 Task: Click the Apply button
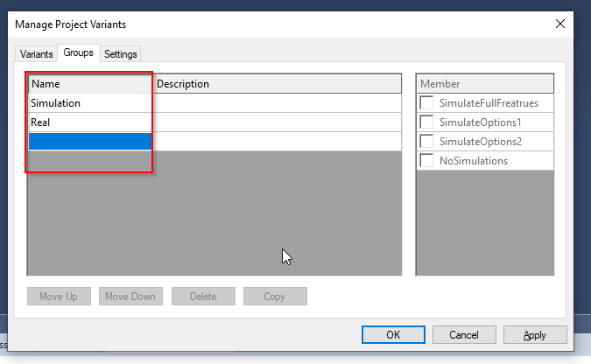pyautogui.click(x=535, y=334)
